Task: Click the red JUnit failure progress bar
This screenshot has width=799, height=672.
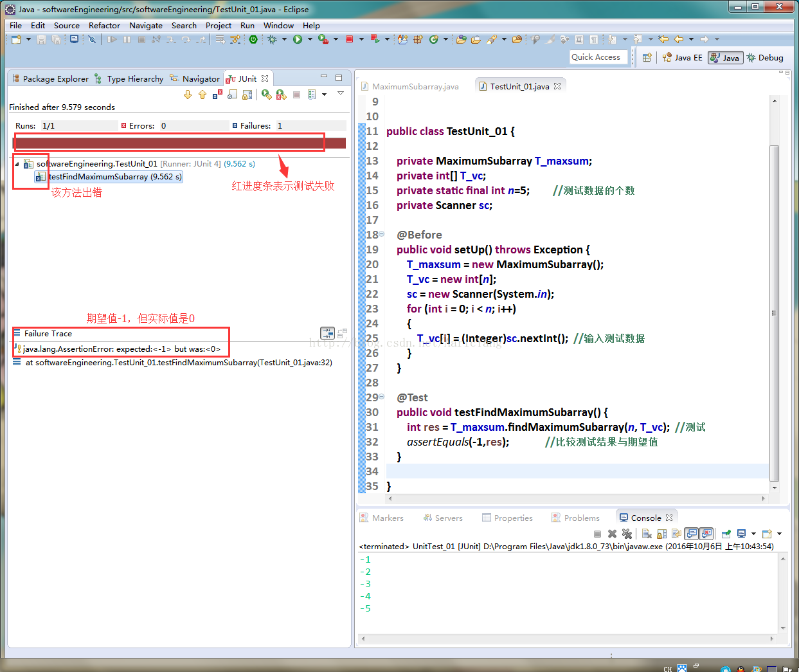Action: 180,143
